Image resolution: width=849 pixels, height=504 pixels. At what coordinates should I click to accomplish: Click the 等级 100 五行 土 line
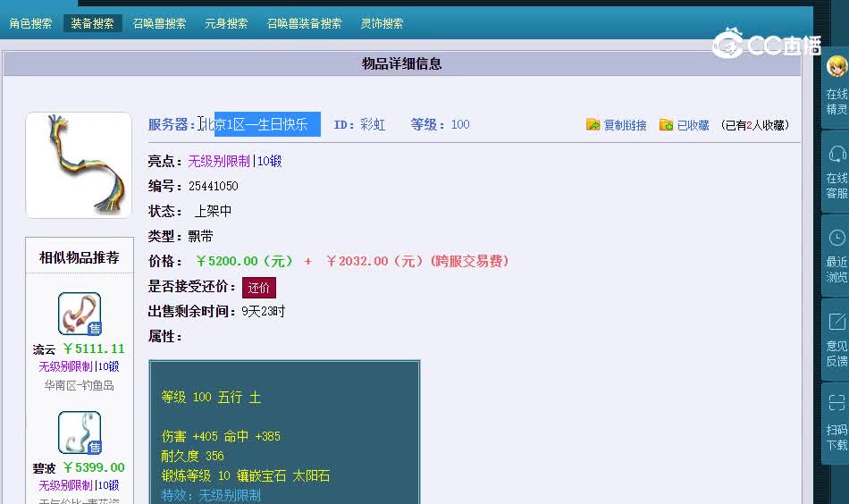pos(211,398)
